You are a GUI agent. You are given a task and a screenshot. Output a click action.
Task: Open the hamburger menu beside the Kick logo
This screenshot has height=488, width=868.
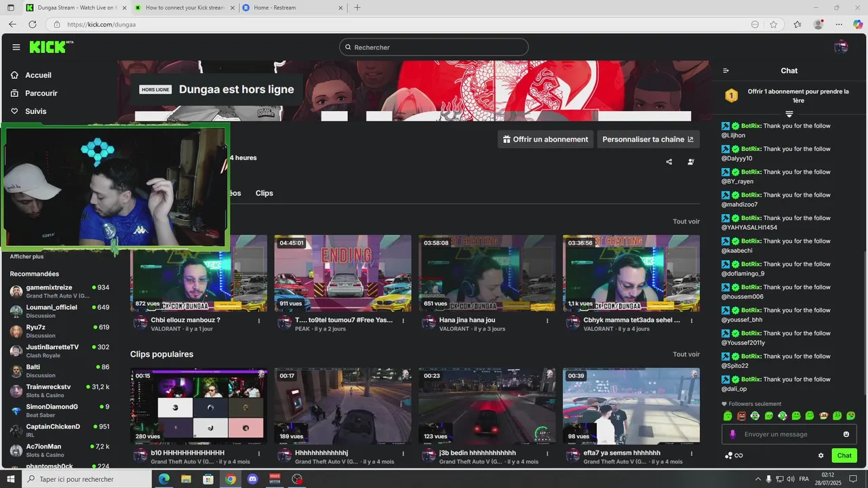(16, 47)
